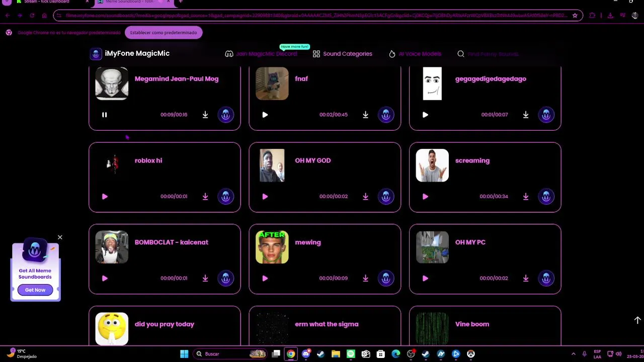Play the OH MY PC sound
Screen dimensions: 644x362
(425, 278)
